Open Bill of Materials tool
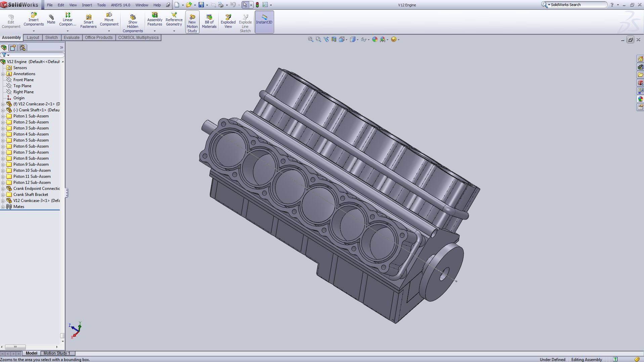 click(x=209, y=22)
